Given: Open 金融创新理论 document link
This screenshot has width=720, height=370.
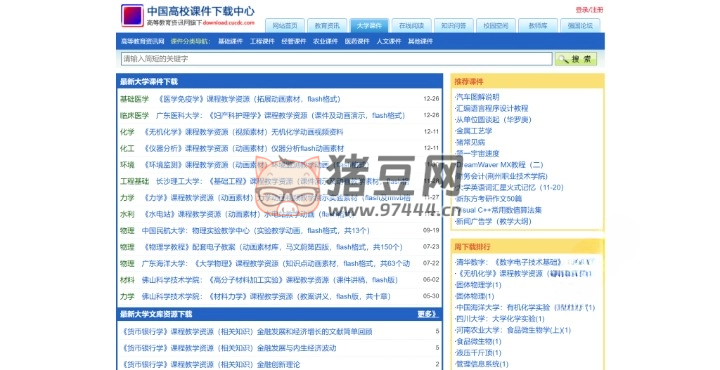Looking at the screenshot, I should point(210,365).
